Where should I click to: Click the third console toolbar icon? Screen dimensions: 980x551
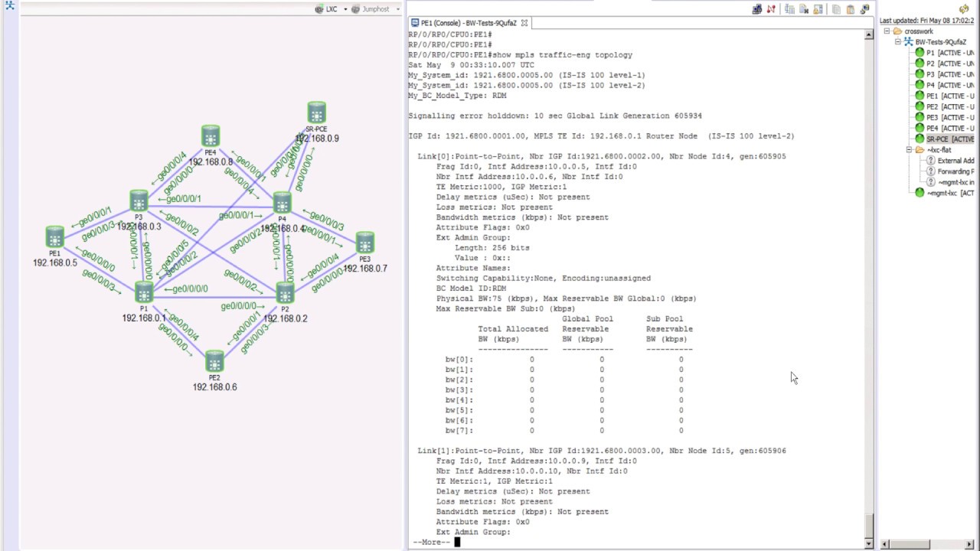(x=789, y=9)
